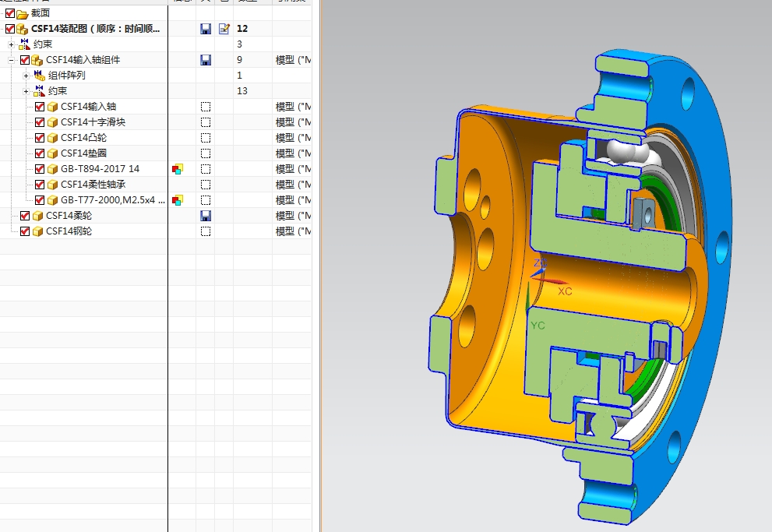This screenshot has height=532, width=772.
Task: Select the GB-T894-2017 14 tree item
Action: pos(100,169)
